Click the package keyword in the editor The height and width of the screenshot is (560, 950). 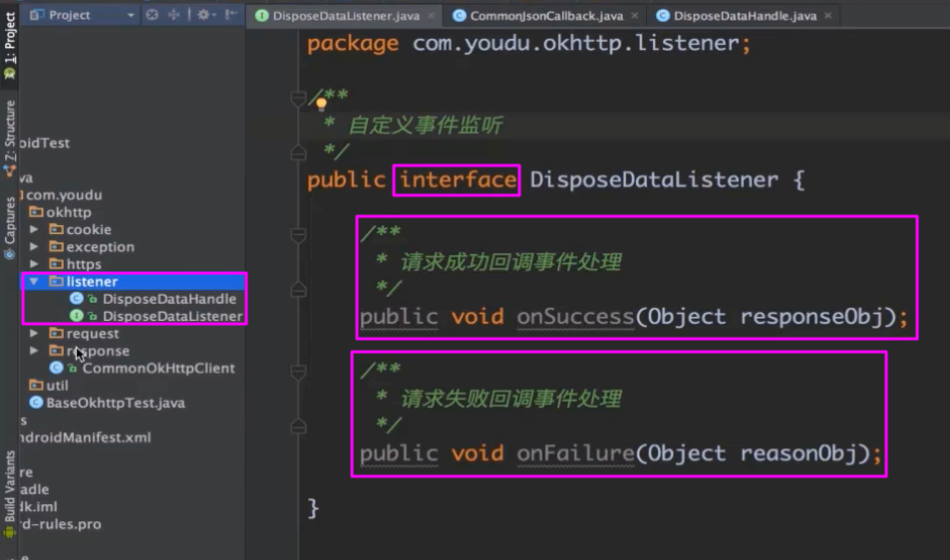point(353,44)
